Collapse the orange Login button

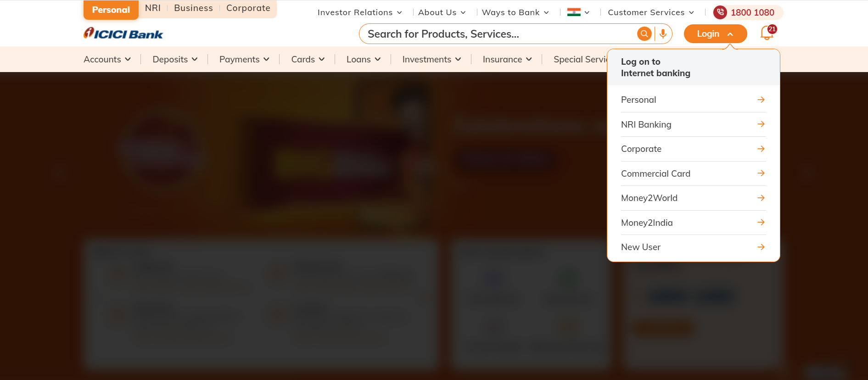pos(715,34)
